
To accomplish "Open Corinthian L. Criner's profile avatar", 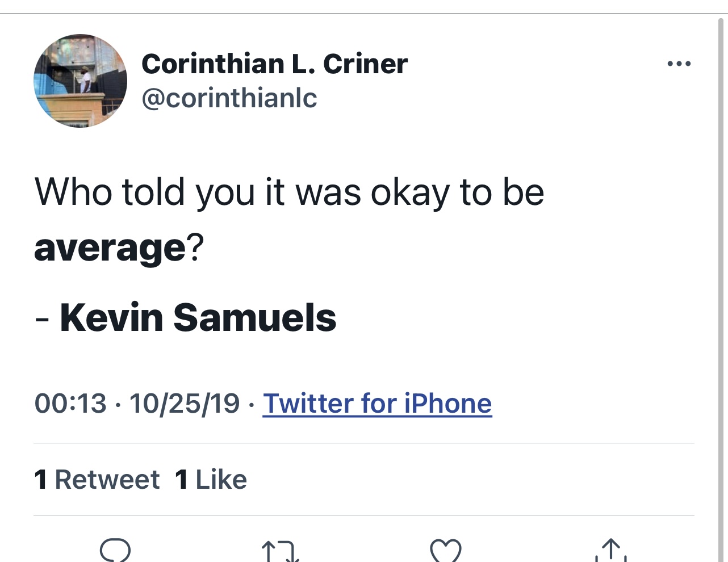I will [80, 81].
